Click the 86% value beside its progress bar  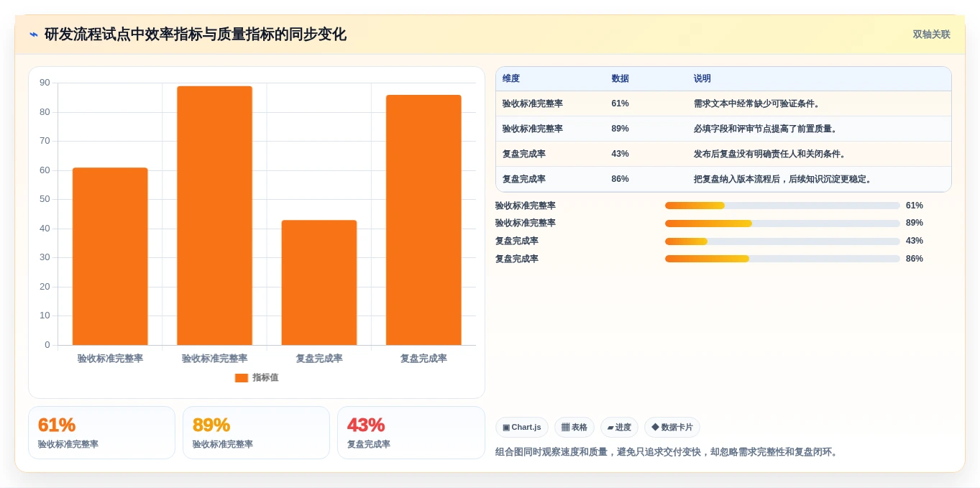click(x=915, y=259)
